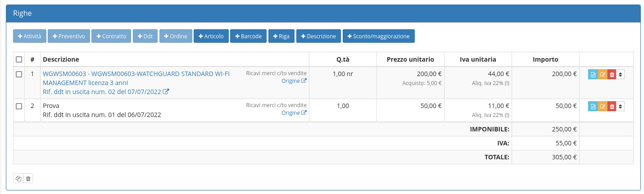Click the Sconto/maggiorazione button
The image size is (644, 194).
point(378,36)
